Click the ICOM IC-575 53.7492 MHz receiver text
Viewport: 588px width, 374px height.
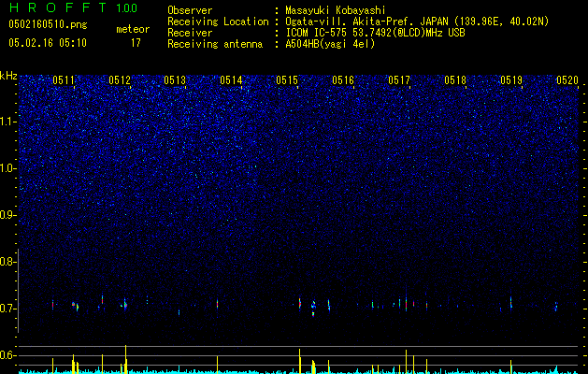(375, 33)
